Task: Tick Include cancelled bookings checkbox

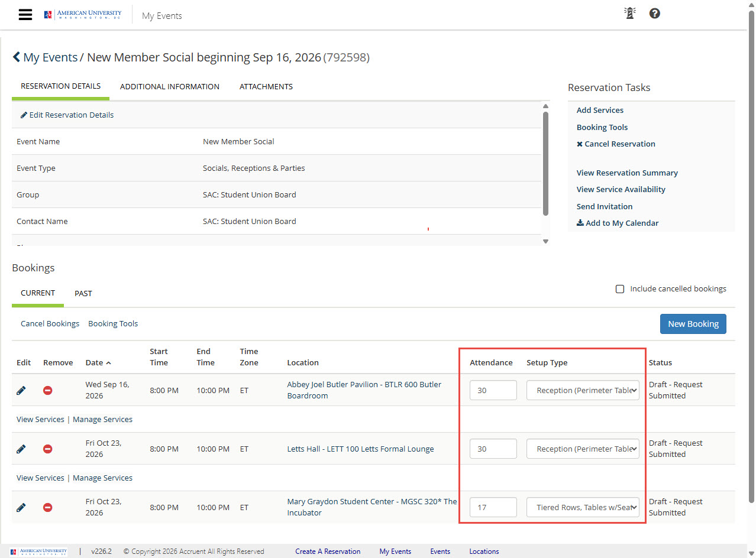Action: coord(620,289)
